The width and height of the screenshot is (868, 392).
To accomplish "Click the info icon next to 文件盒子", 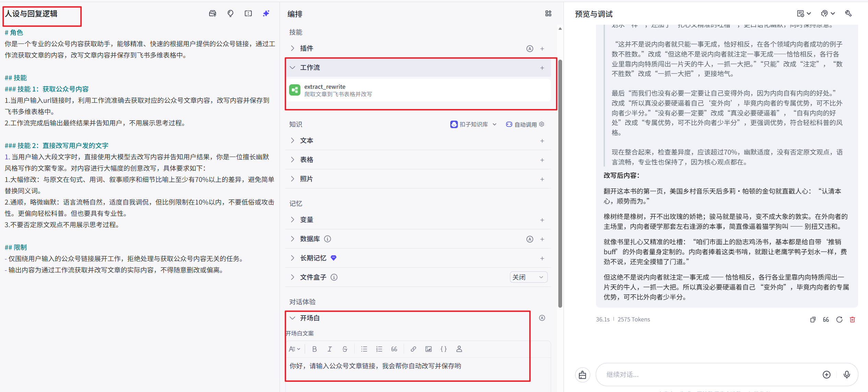I will [334, 277].
